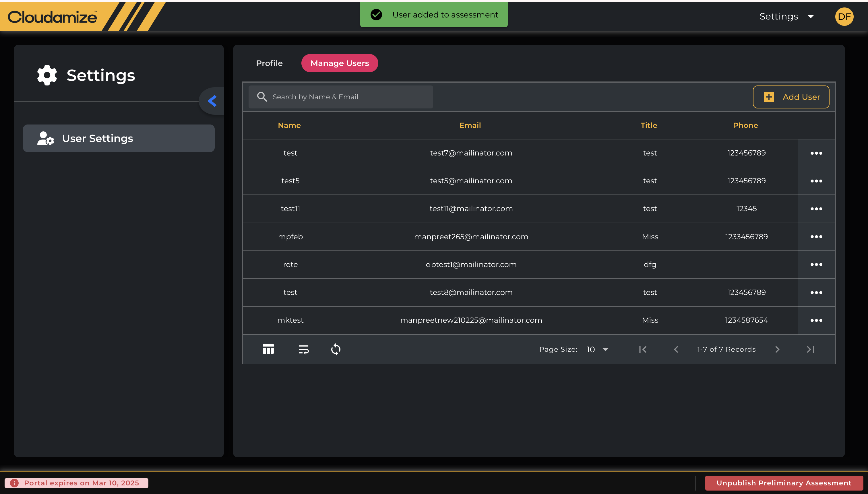Open three-dot menu for mpfeb user

[x=816, y=236]
